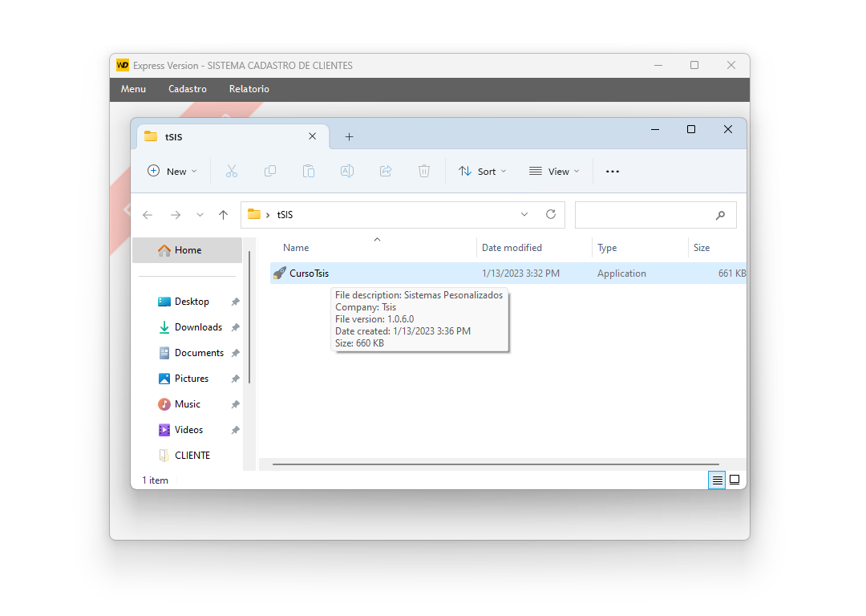Click the Rename icon in toolbar

(x=347, y=171)
